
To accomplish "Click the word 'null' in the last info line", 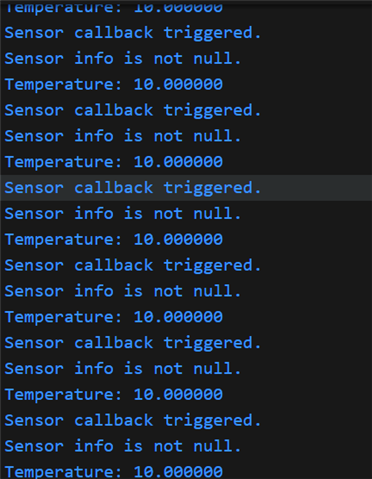I will [213, 446].
